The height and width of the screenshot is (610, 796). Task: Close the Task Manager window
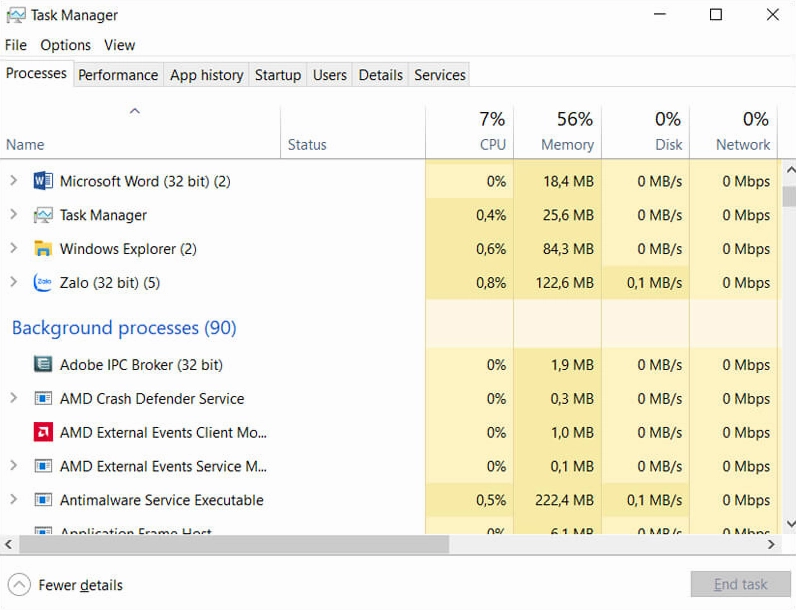coord(773,14)
